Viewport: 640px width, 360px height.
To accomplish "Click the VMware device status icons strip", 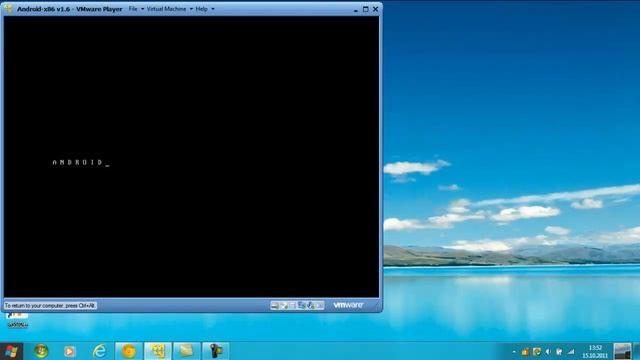I will click(x=297, y=305).
